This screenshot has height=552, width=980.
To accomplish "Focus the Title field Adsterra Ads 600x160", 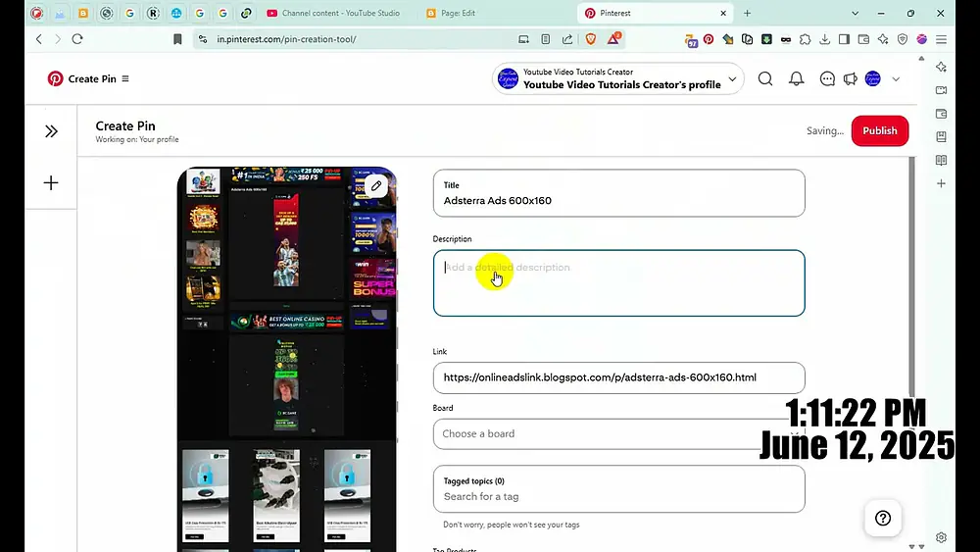I will point(618,193).
